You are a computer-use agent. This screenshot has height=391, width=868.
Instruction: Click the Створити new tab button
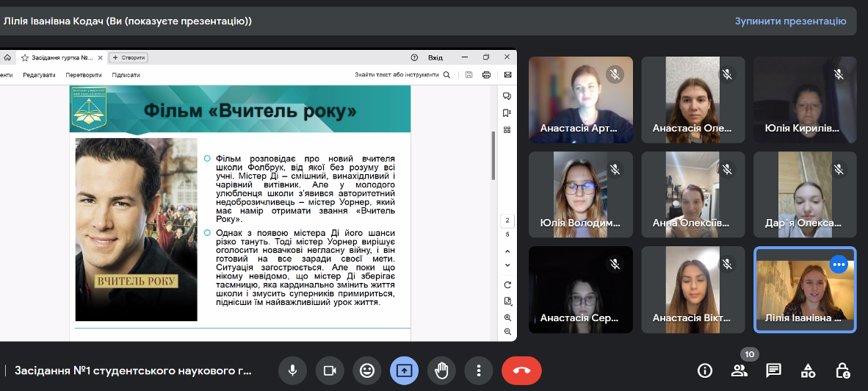tap(129, 57)
